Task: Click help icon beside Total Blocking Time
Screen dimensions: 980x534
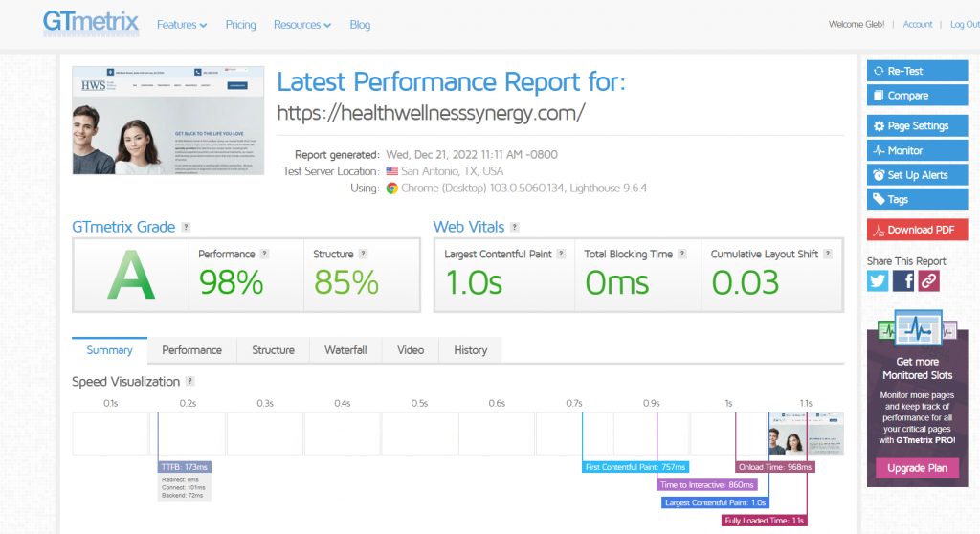Action: 682,254
